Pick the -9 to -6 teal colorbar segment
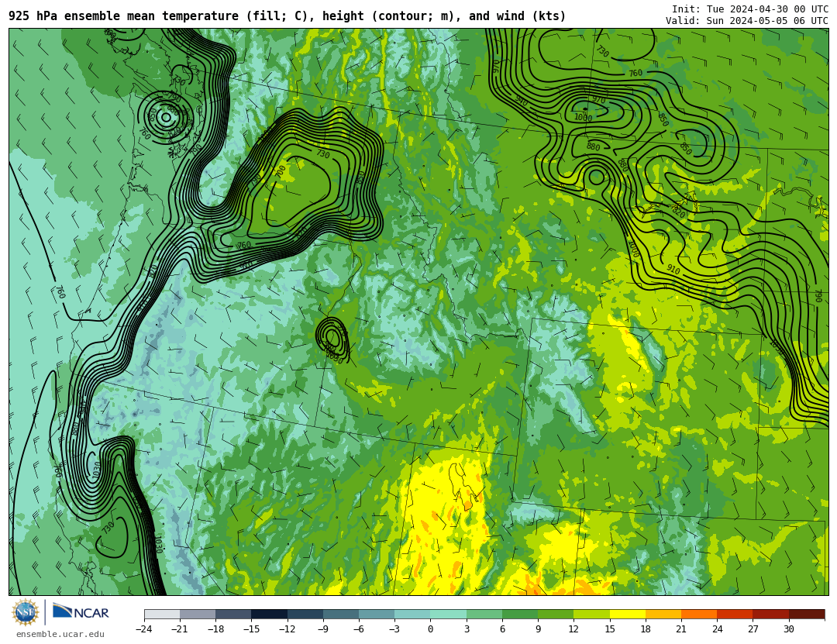This screenshot has height=644, width=837. pyautogui.click(x=341, y=614)
